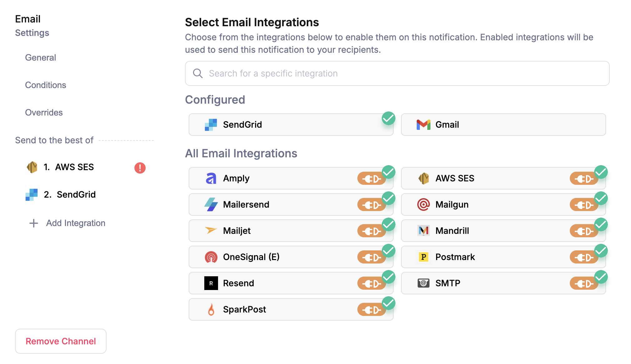Click the Mailgun @ icon
631x364 pixels.
[424, 204]
